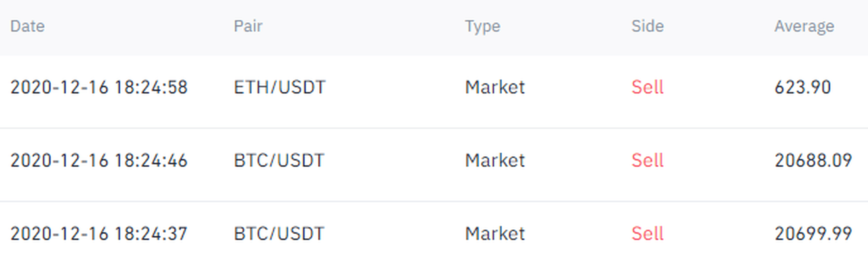868x274 pixels.
Task: Click the Sell label in the ETH/USDT row
Action: coord(647,87)
